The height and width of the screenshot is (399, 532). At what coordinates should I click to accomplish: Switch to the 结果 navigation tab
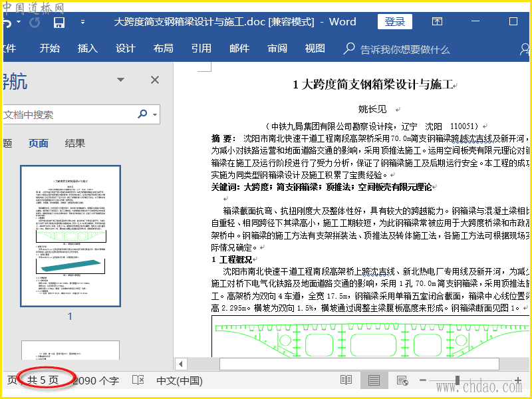pos(75,143)
